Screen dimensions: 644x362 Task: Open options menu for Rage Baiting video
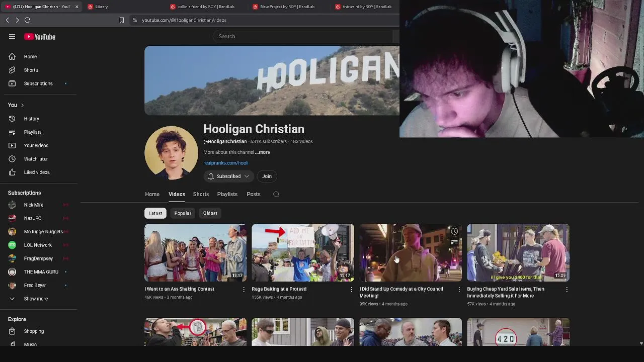pyautogui.click(x=352, y=290)
